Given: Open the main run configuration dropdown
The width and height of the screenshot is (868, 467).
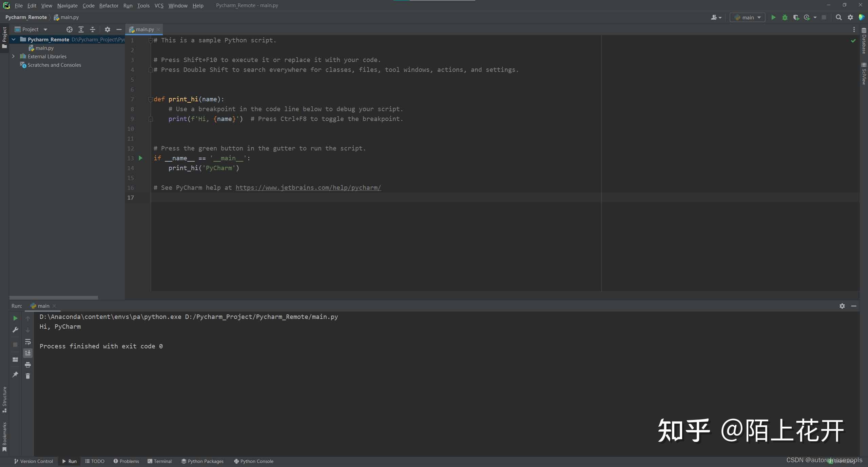Looking at the screenshot, I should pyautogui.click(x=748, y=17).
